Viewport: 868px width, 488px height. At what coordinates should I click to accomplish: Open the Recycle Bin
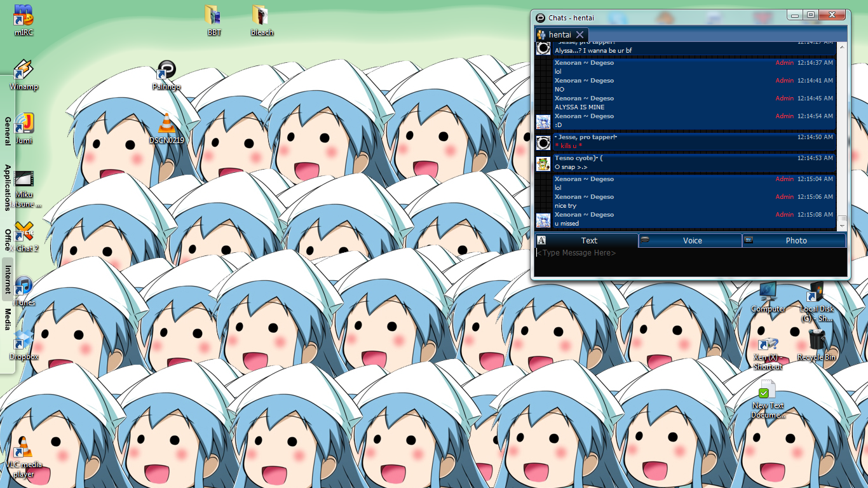(x=817, y=341)
